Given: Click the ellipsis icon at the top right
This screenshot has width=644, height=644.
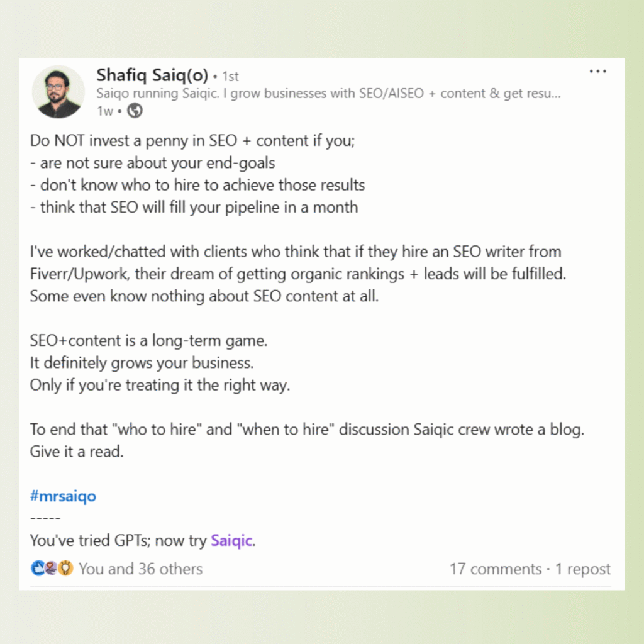Looking at the screenshot, I should tap(597, 72).
